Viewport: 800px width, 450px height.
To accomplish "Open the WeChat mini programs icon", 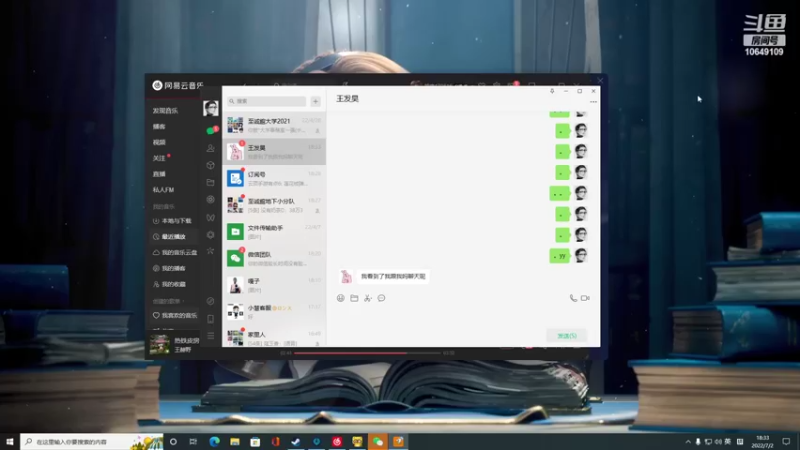I will (x=211, y=301).
